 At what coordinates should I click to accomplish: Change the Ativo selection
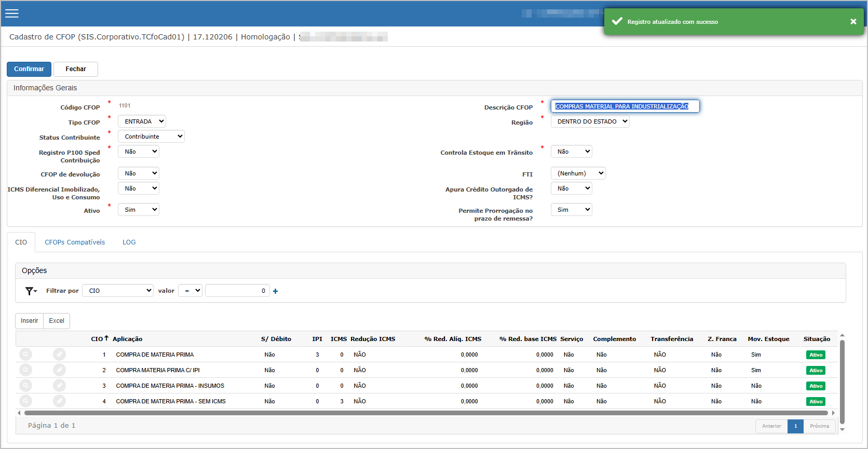138,210
